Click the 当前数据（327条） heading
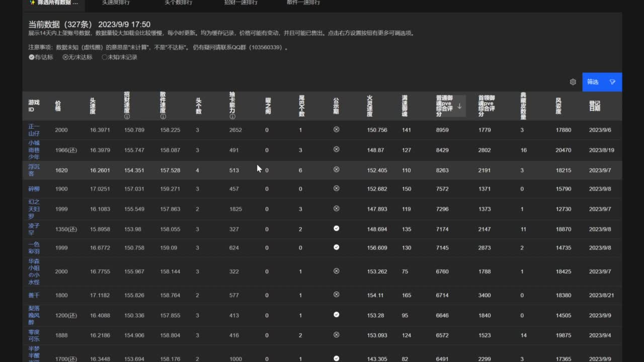 coord(60,24)
